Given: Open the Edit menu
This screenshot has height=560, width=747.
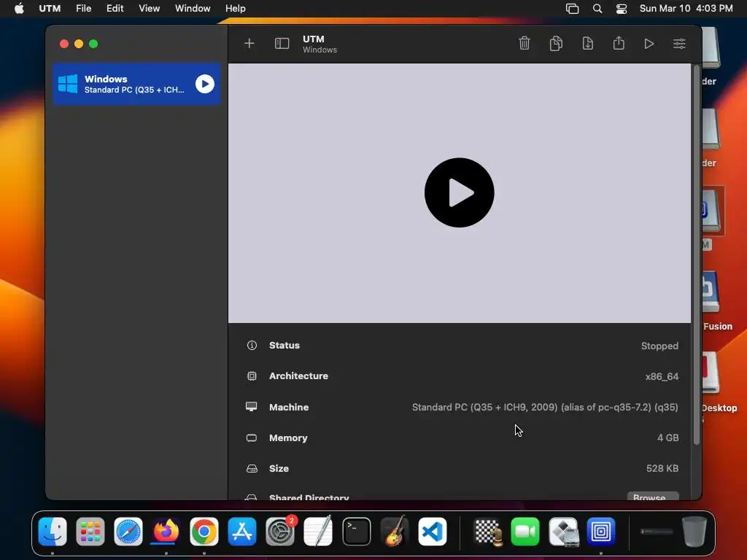Looking at the screenshot, I should coord(115,9).
